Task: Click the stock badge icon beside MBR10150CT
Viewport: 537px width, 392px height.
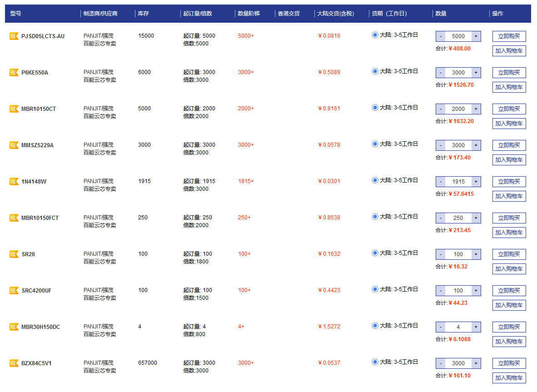Action: 14,109
